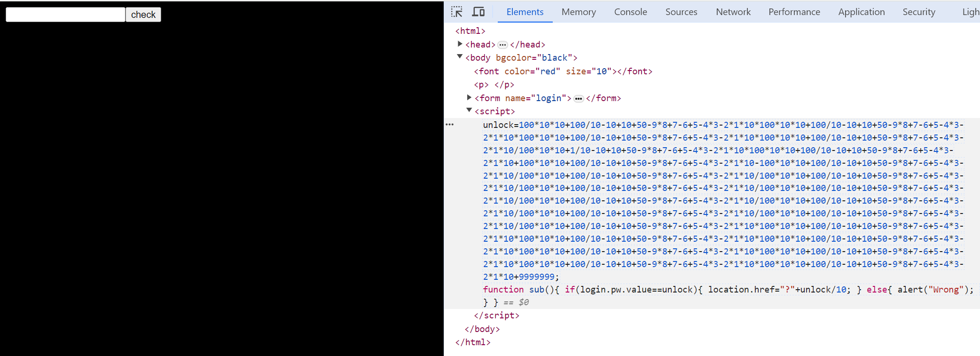Screen dimensions: 980x356
Task: Open the Elements tab
Action: (x=525, y=12)
